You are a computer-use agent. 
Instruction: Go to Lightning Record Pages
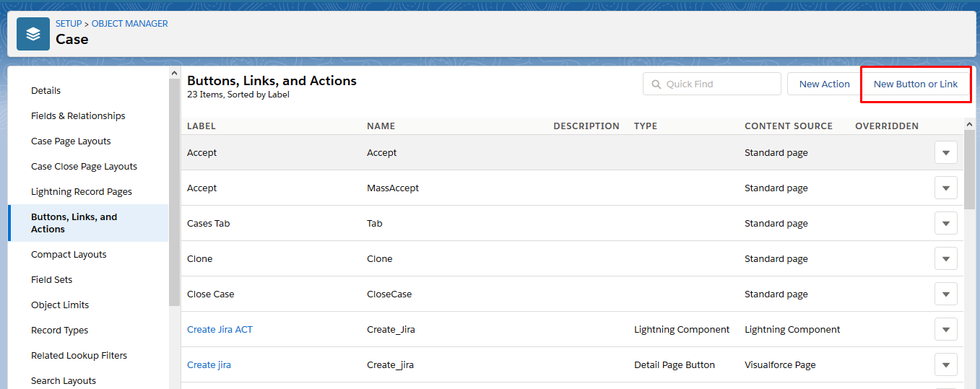[82, 192]
